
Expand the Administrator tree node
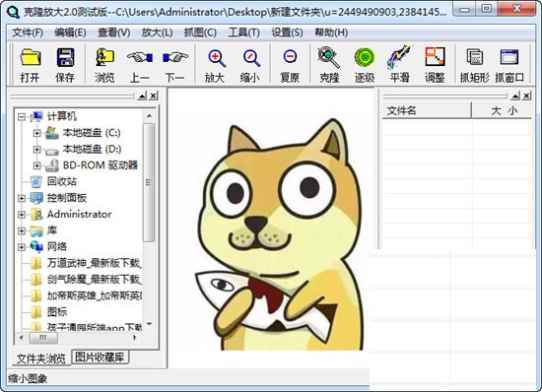click(22, 215)
